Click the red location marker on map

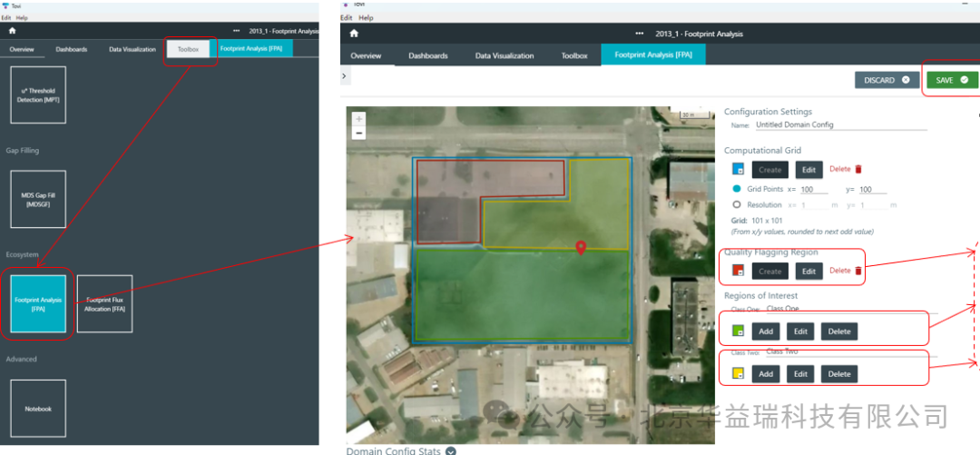[582, 248]
